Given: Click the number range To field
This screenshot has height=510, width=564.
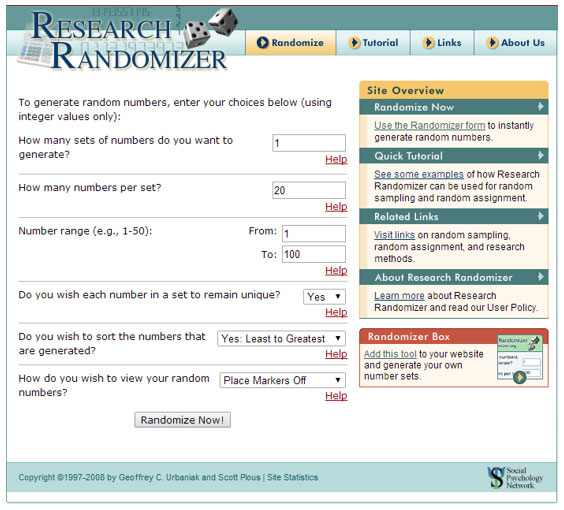Looking at the screenshot, I should [314, 254].
